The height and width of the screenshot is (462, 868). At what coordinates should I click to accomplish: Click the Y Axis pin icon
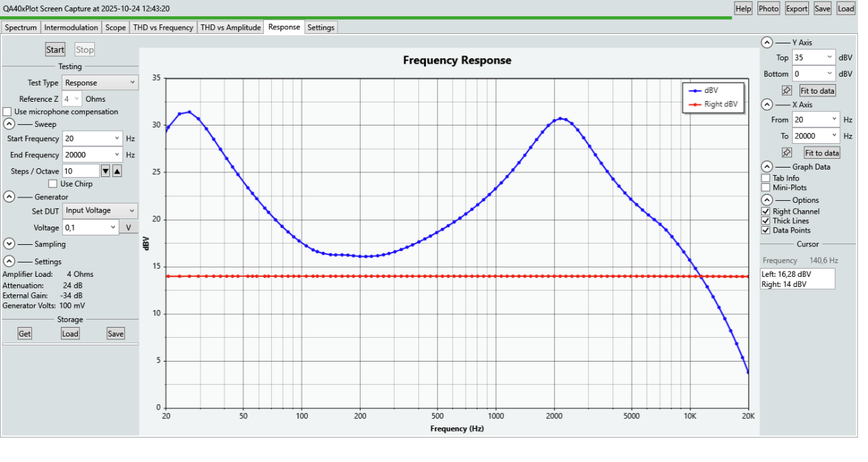[787, 90]
